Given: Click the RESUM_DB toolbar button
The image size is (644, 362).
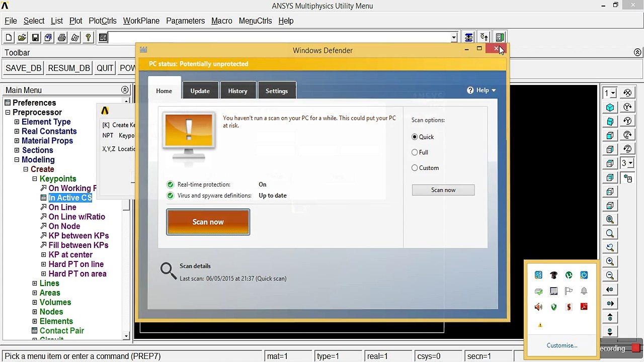Looking at the screenshot, I should coord(69,68).
